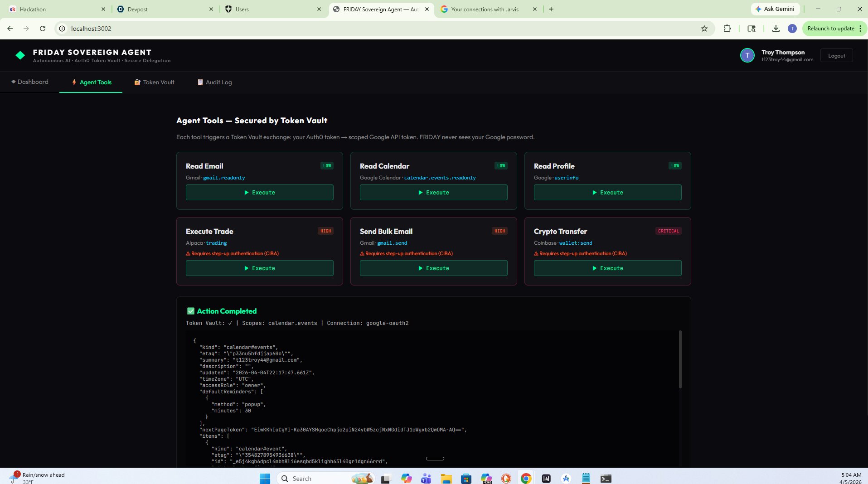Launch Copilot from the taskbar
This screenshot has height=484, width=868.
(x=406, y=479)
